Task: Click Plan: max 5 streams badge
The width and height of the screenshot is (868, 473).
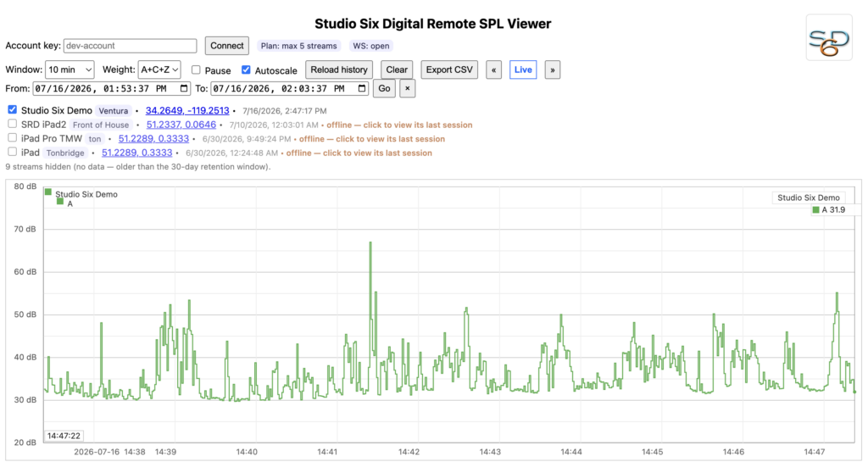Action: point(299,46)
